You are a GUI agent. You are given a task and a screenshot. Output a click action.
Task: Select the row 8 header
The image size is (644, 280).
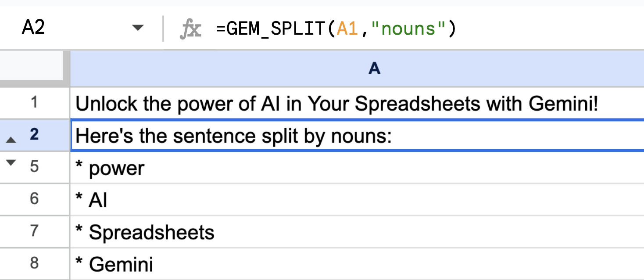click(x=34, y=263)
